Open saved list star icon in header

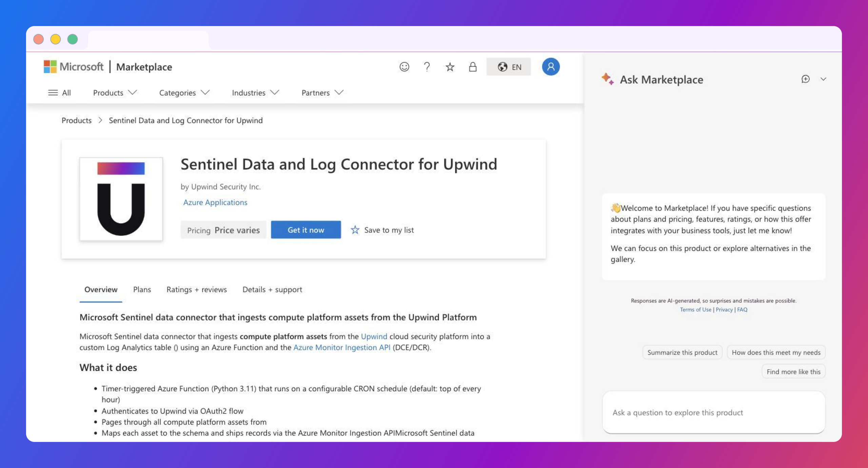click(450, 67)
